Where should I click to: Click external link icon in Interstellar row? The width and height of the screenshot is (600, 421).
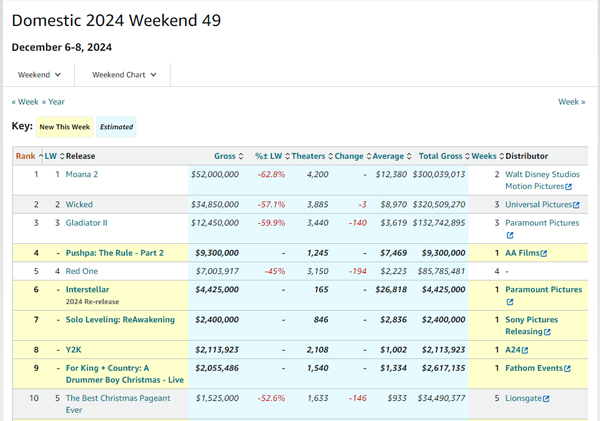pyautogui.click(x=510, y=302)
